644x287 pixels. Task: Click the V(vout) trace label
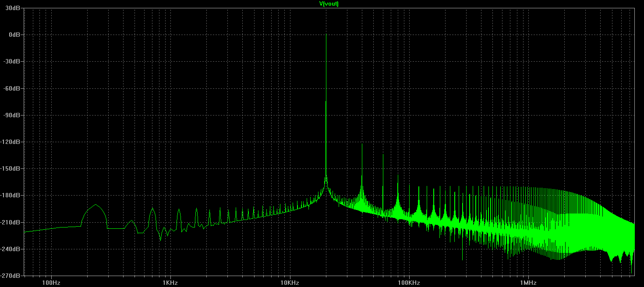(x=329, y=3)
